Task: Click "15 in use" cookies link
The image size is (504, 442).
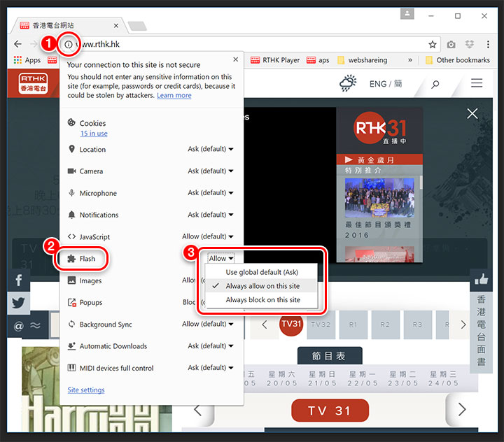Action: [x=94, y=134]
